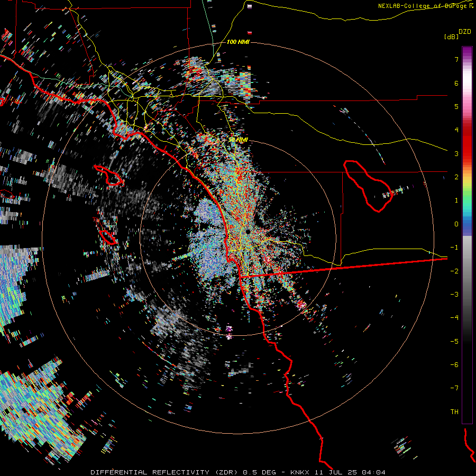Click legend value -6 on color bar

[454, 365]
